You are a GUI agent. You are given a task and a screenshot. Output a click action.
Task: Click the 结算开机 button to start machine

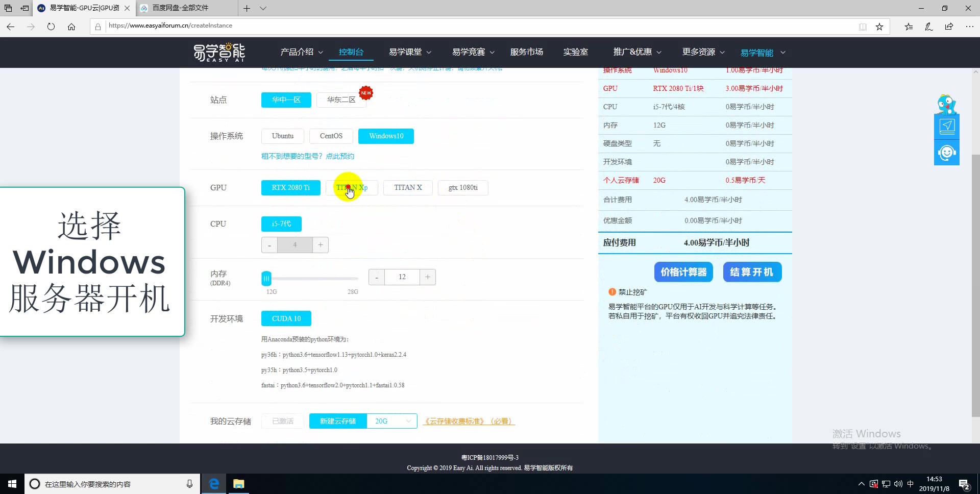pyautogui.click(x=751, y=272)
